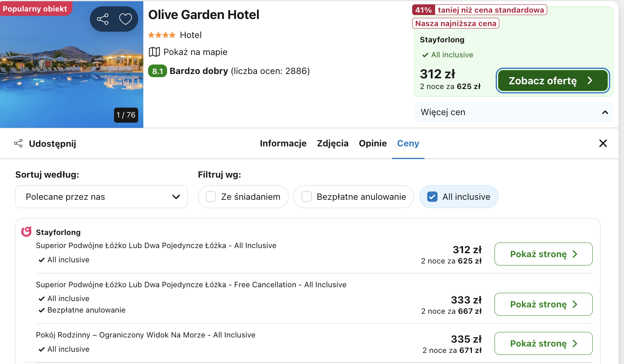The width and height of the screenshot is (624, 364).
Task: Collapse the Więcej cen section
Action: coord(514,112)
